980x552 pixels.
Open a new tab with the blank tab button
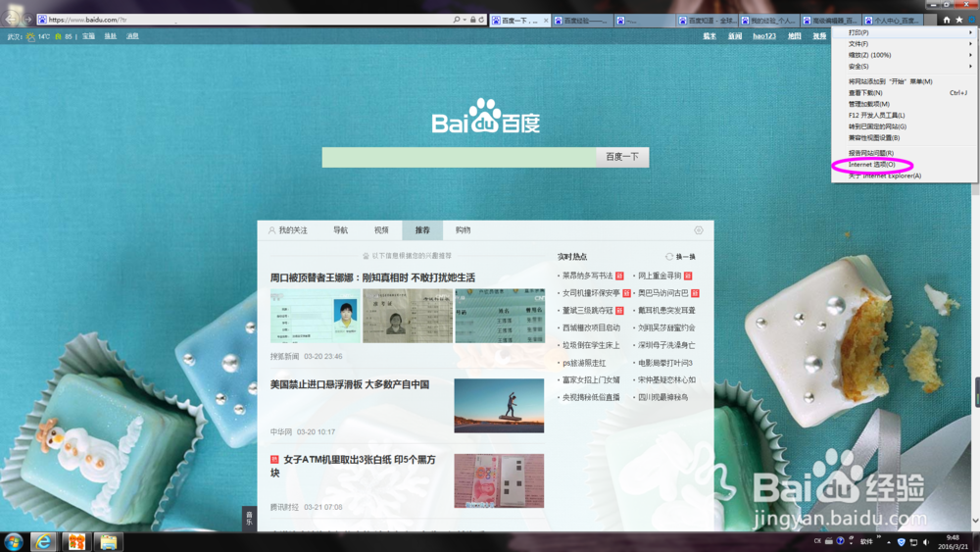[x=931, y=21]
